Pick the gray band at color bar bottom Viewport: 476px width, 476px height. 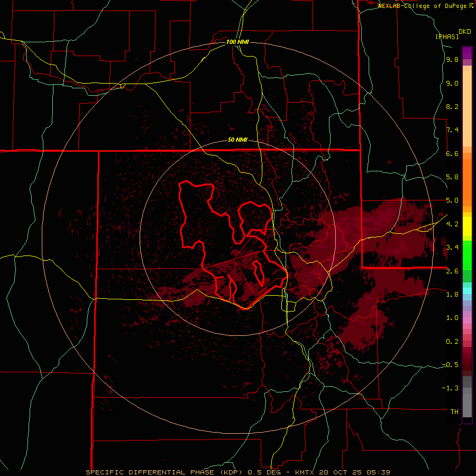[467, 405]
